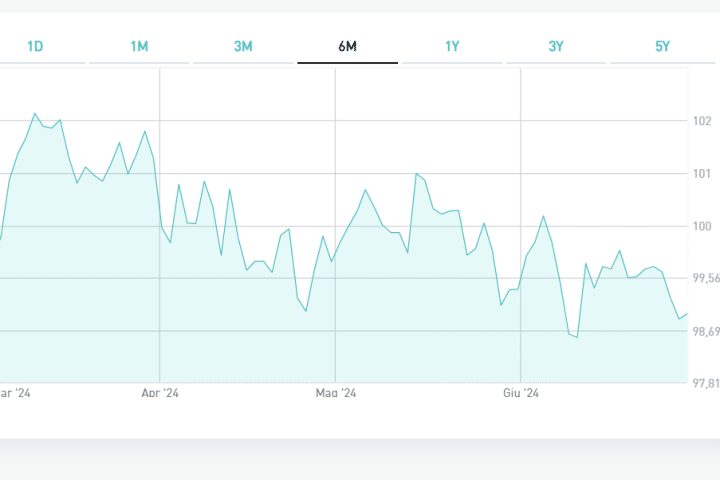
Task: Click the 97,81 y-axis price label
Action: tap(705, 383)
